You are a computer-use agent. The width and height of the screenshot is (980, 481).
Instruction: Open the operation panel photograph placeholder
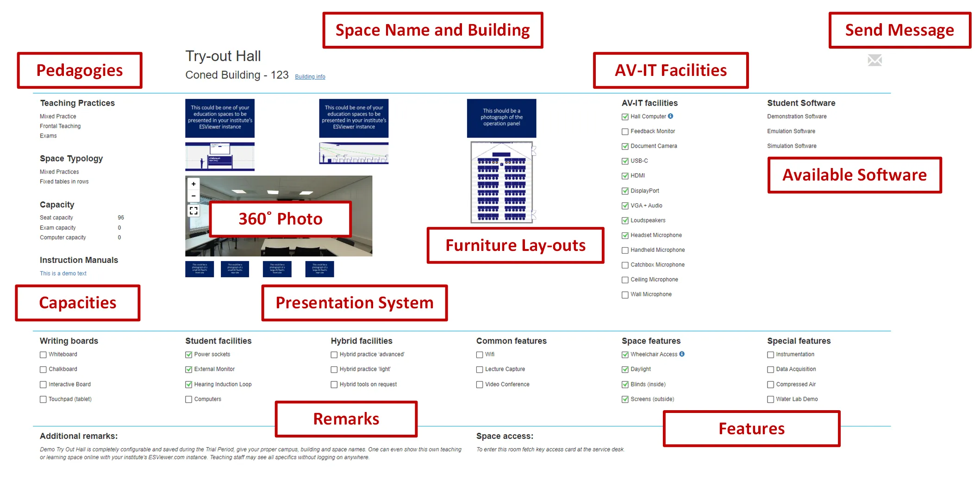(x=501, y=118)
